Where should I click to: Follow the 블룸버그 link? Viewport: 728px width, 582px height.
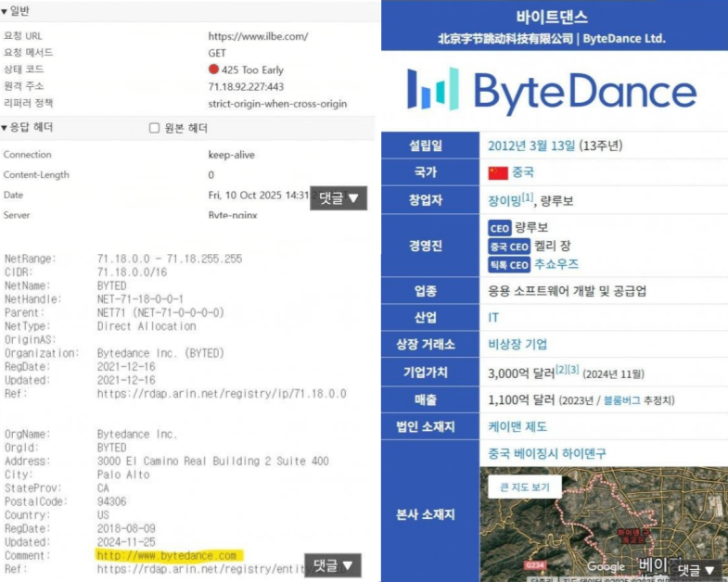pos(621,400)
